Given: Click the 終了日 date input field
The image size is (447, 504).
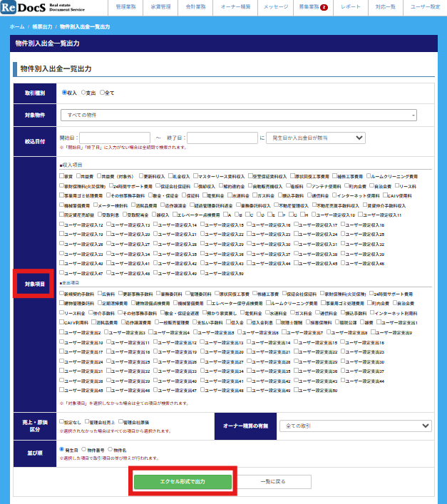Looking at the screenshot, I should [x=222, y=138].
